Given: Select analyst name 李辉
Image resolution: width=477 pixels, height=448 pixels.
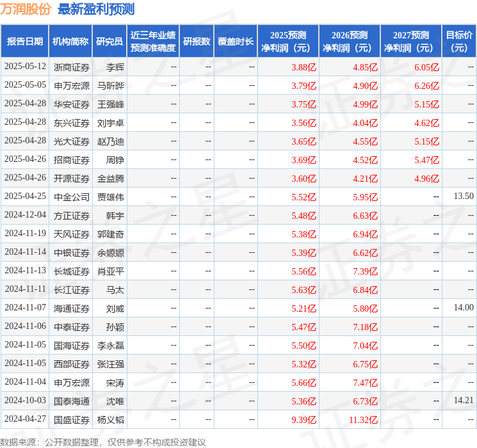Looking at the screenshot, I should (x=115, y=67).
